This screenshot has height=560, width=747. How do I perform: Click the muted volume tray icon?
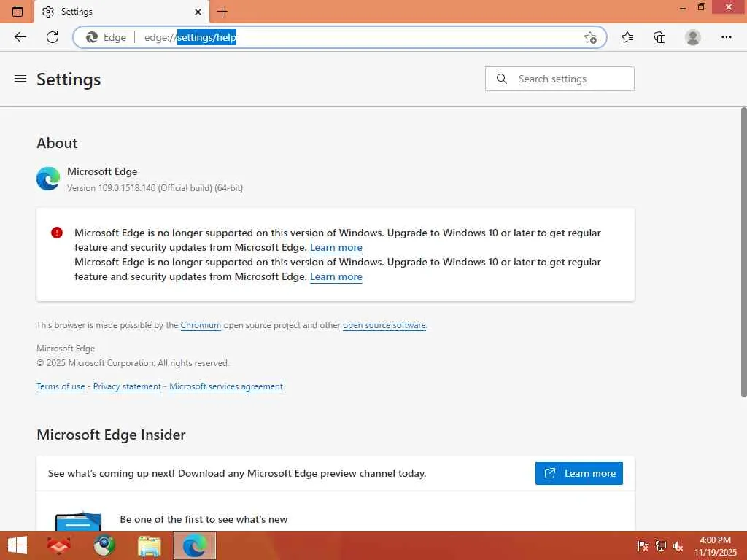[678, 546]
